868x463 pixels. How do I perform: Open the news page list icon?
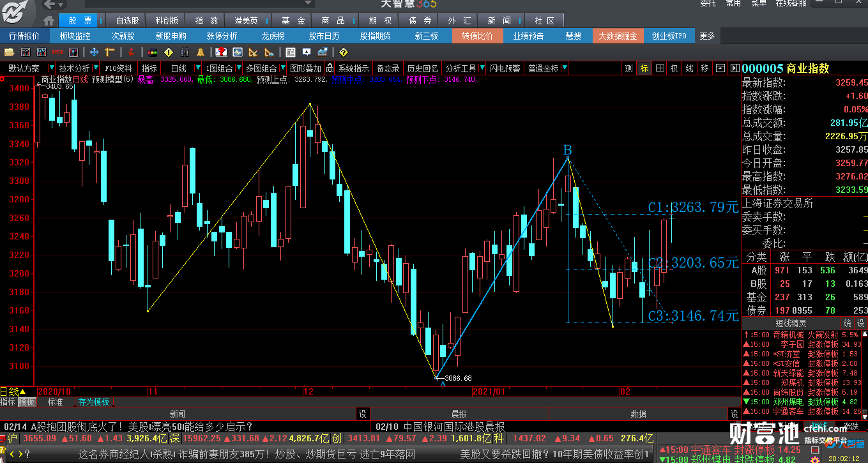pyautogui.click(x=290, y=52)
